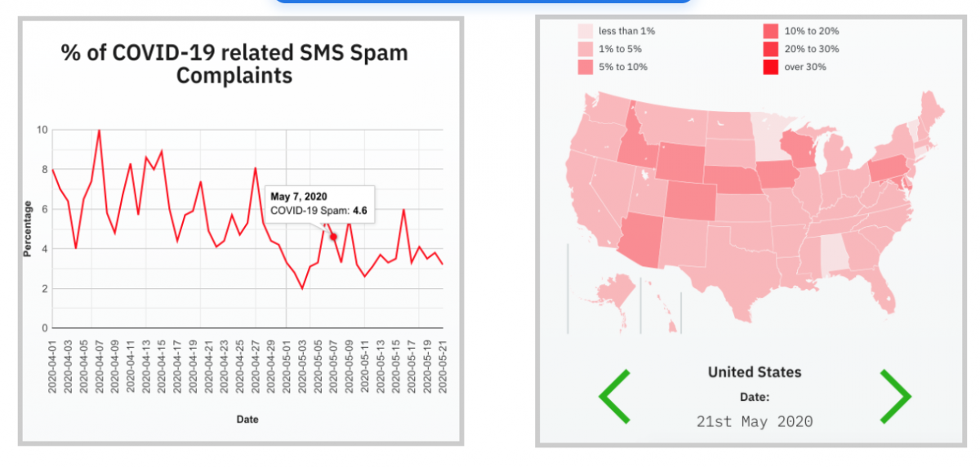Screen dimensions: 980x467
Task: Click the chart peak at 10 percent
Action: 99,130
